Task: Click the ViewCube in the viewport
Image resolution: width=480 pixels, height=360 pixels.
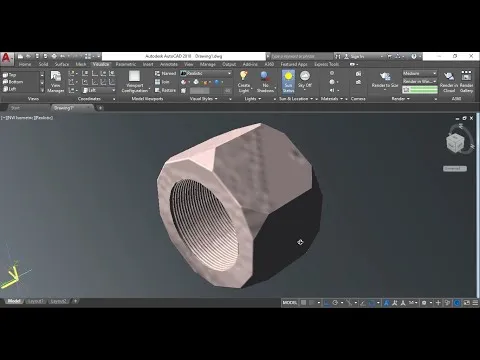Action: point(455,143)
